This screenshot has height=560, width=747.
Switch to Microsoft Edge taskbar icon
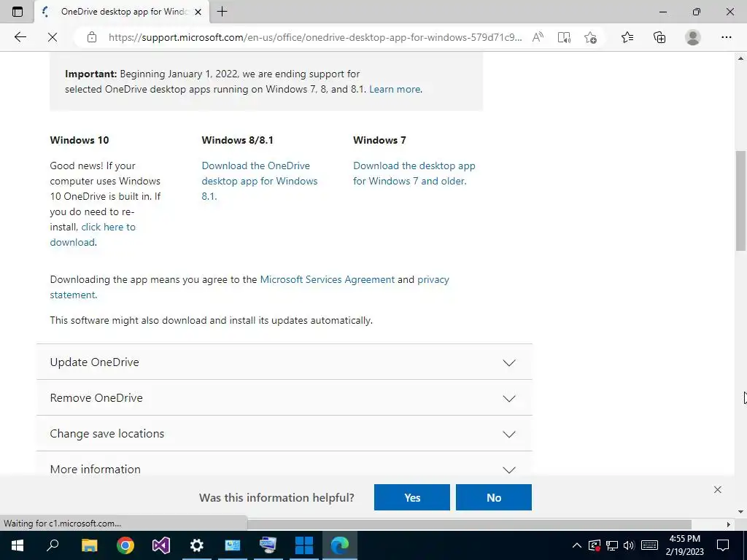tap(340, 545)
